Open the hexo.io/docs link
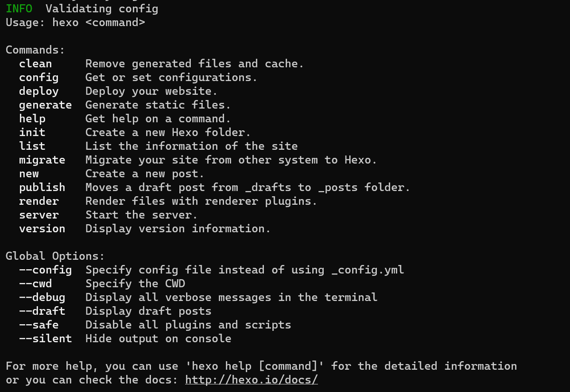The image size is (570, 392). click(252, 380)
